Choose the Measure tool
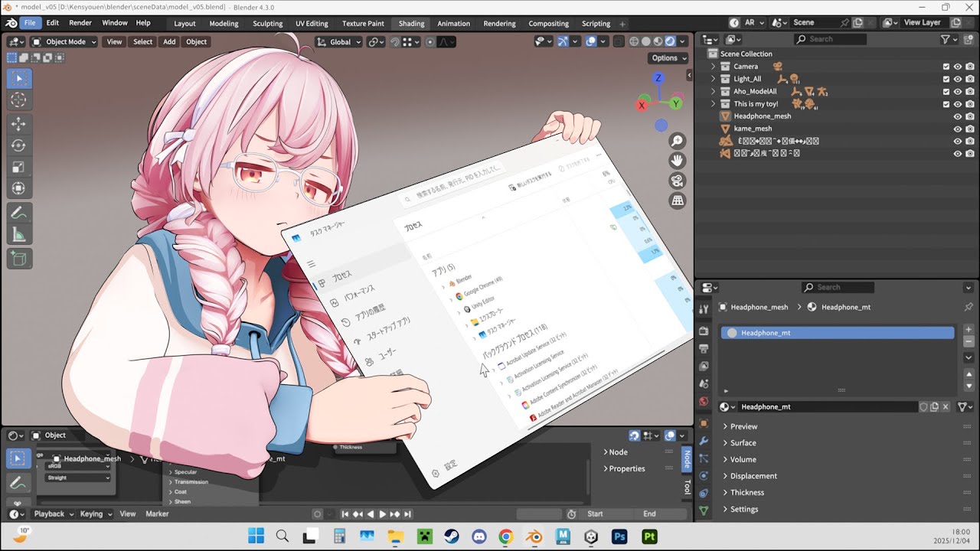The width and height of the screenshot is (980, 551). 19,236
